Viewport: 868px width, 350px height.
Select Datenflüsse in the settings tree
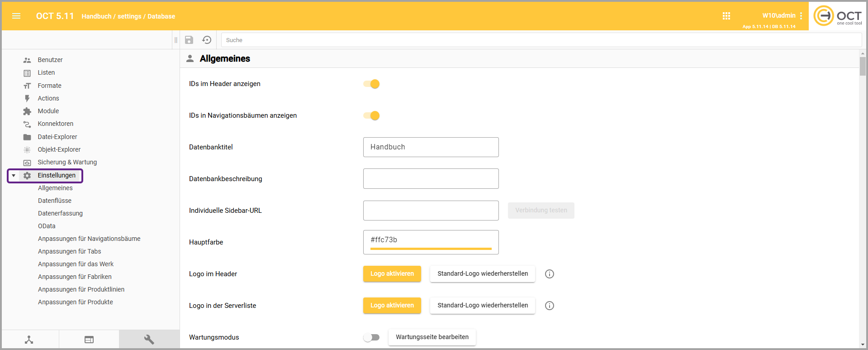(x=55, y=201)
